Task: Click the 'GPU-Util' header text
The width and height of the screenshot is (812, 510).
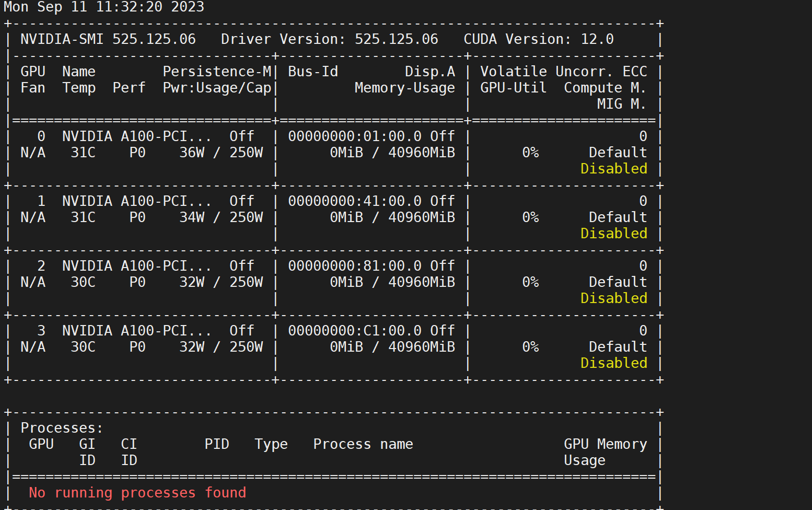Action: (x=514, y=88)
